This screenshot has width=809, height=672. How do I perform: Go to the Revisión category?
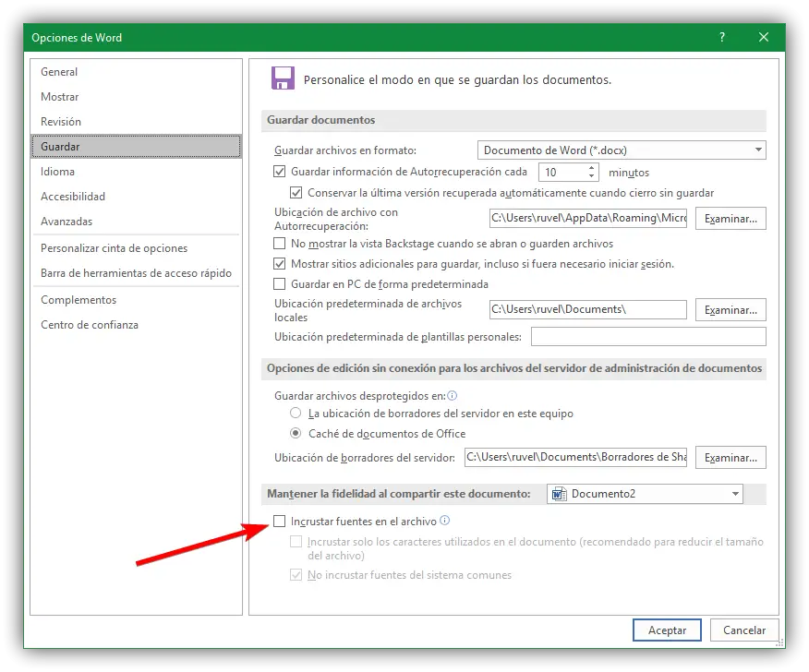136,121
